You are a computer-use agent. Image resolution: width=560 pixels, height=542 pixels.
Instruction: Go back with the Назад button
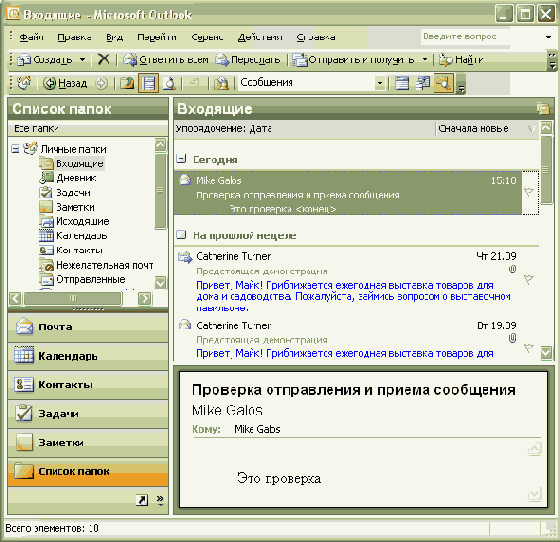[x=65, y=83]
